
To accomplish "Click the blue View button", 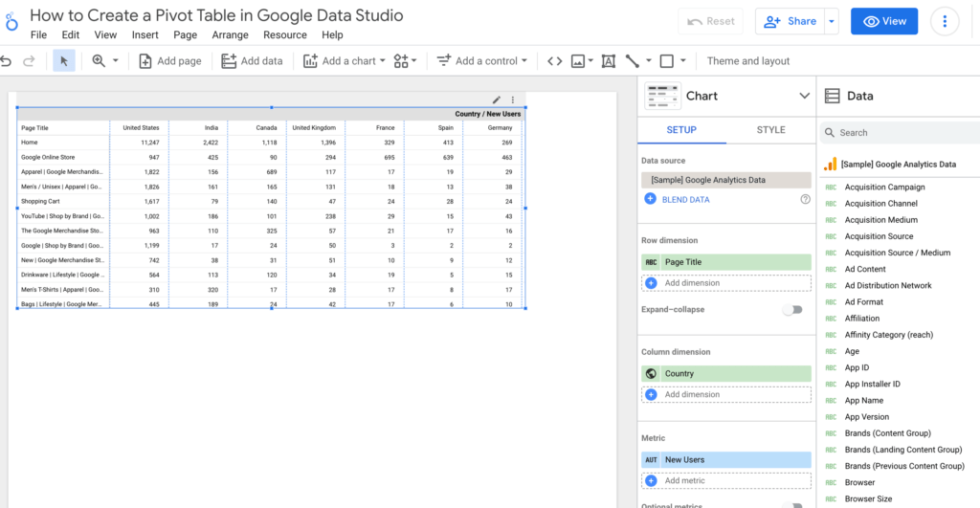I will 883,21.
